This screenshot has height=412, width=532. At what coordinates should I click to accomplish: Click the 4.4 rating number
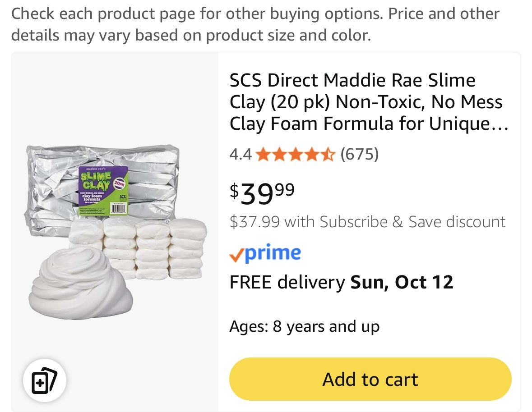pos(240,155)
